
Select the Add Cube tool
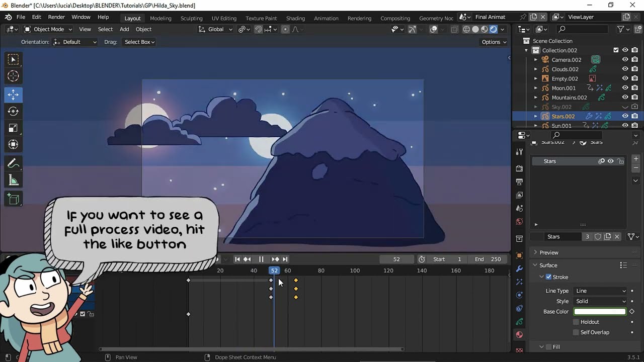point(14,199)
